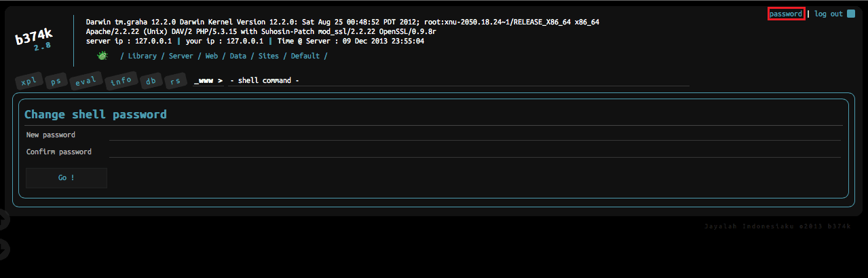Screen dimensions: 868x278
Task: Click the teal square icon beside log out
Action: coord(851,14)
